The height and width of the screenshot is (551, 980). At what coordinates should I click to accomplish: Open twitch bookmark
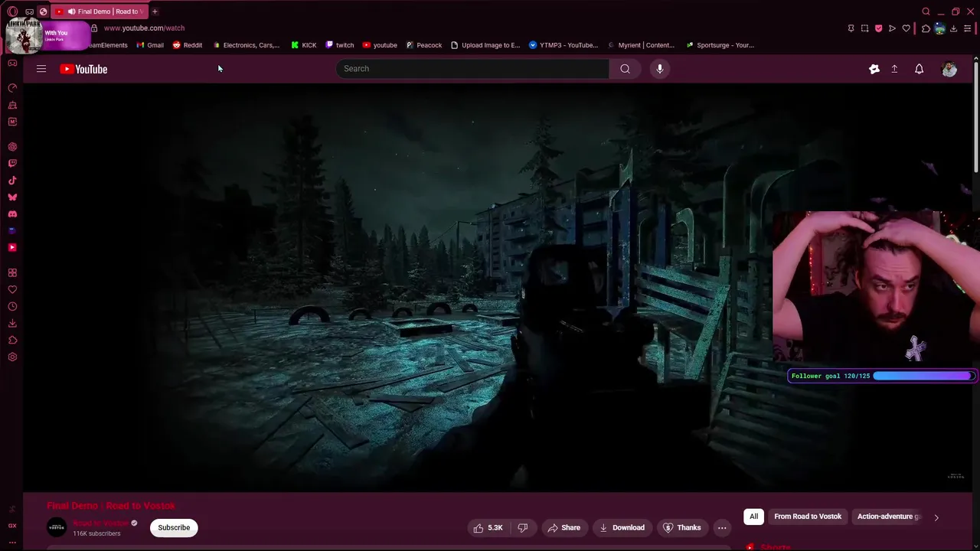(x=340, y=45)
